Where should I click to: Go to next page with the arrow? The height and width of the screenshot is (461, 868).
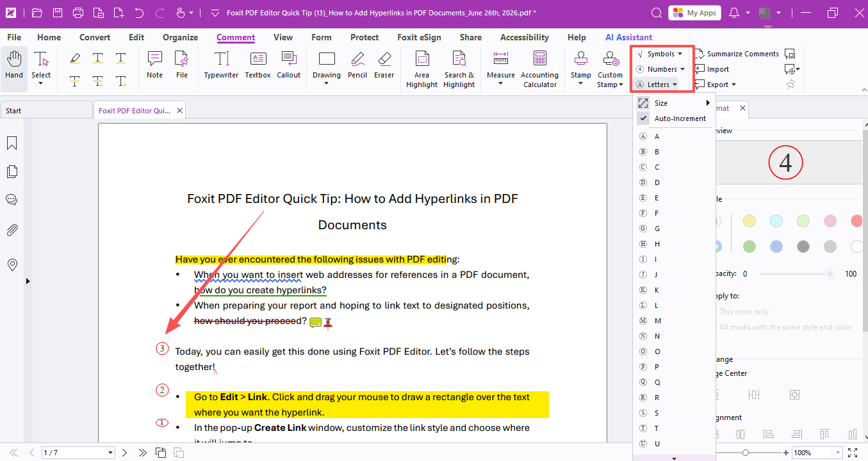point(124,453)
